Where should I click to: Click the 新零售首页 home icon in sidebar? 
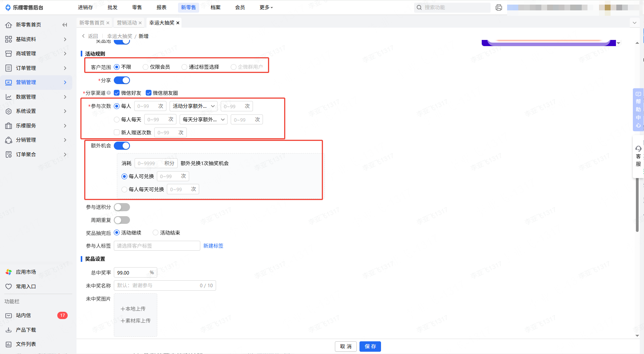(8, 25)
